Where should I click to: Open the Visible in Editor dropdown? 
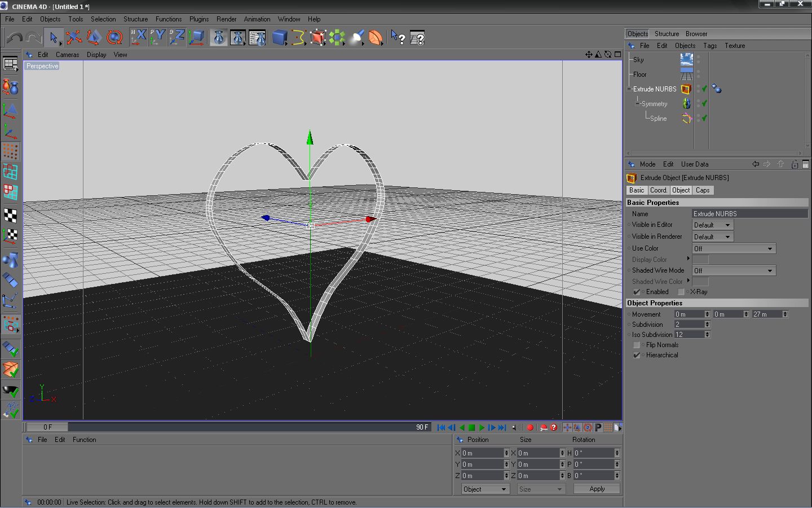713,225
